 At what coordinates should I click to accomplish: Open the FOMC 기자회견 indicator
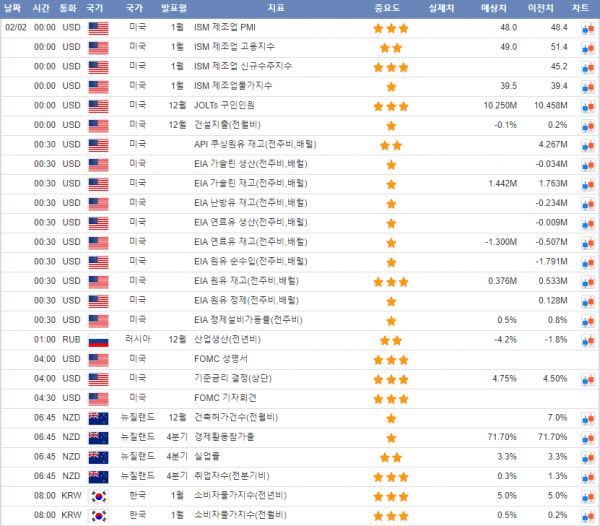[x=224, y=398]
